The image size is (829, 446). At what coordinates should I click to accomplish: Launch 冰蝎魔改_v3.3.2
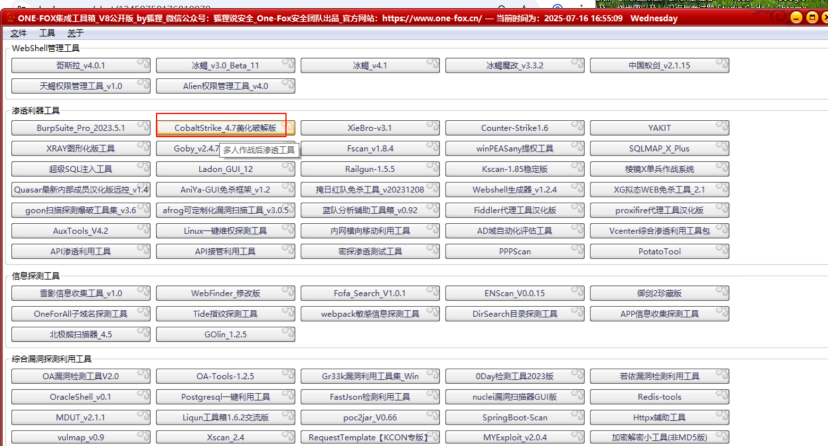click(515, 66)
